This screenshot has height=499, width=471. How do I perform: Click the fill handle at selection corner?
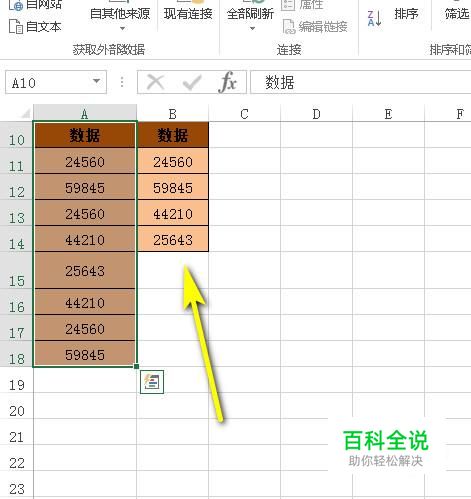(x=136, y=367)
